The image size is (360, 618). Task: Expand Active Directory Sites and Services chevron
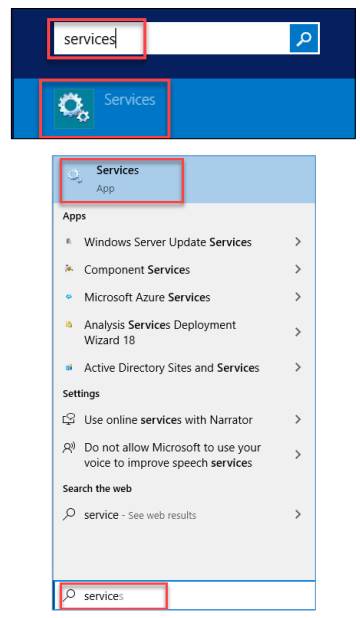[298, 367]
